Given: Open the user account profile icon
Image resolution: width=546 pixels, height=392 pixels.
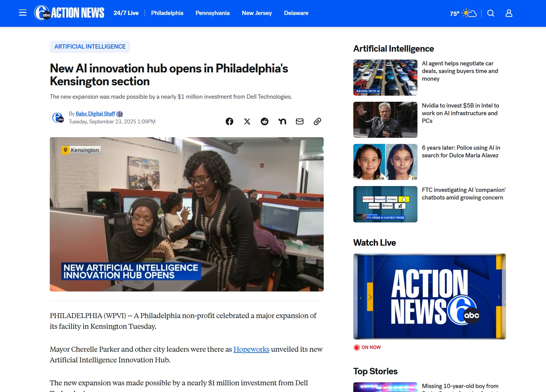Looking at the screenshot, I should 509,13.
